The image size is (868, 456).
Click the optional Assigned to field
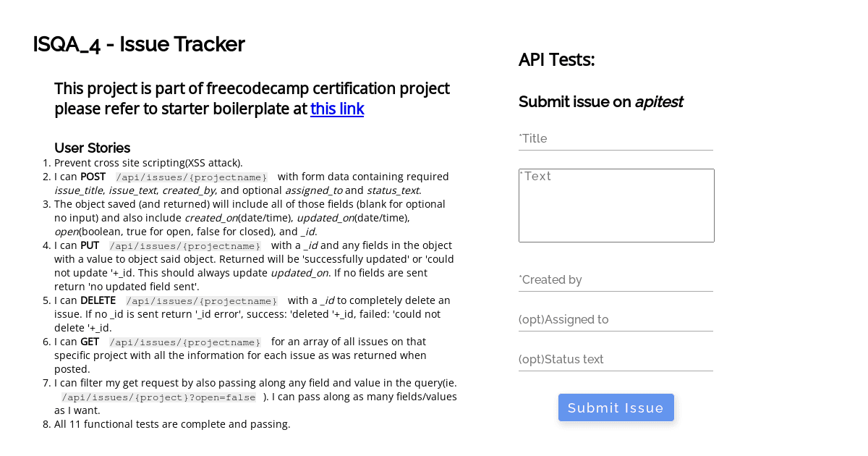point(616,319)
